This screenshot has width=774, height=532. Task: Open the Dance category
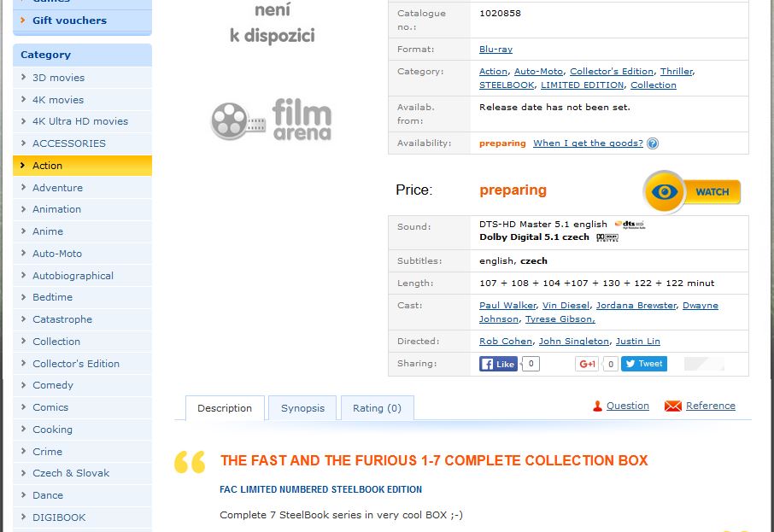82,495
